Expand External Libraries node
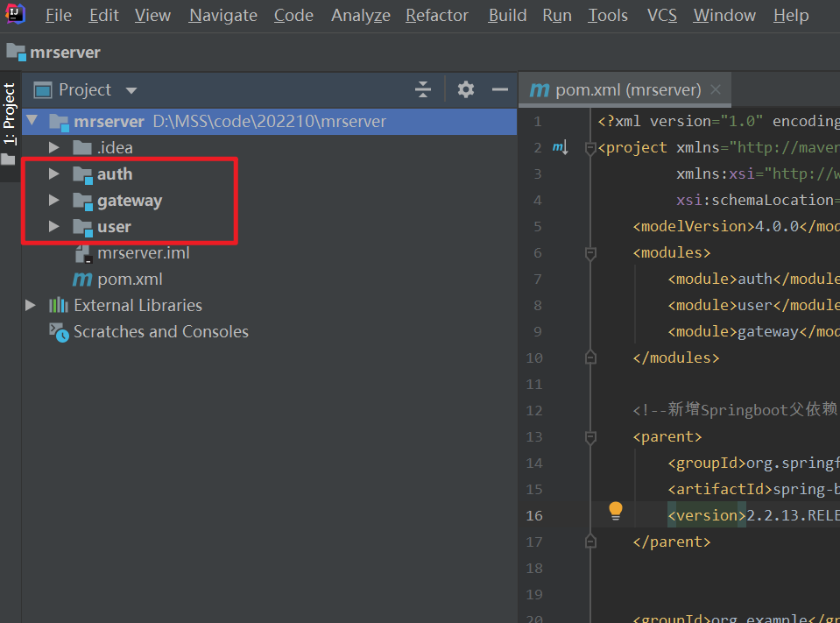Image resolution: width=840 pixels, height=623 pixels. point(32,306)
